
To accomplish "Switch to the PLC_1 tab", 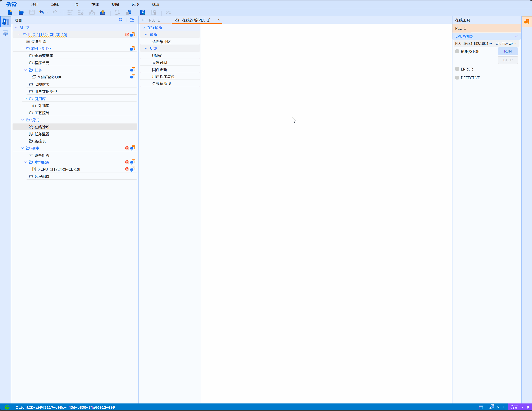I will [154, 20].
